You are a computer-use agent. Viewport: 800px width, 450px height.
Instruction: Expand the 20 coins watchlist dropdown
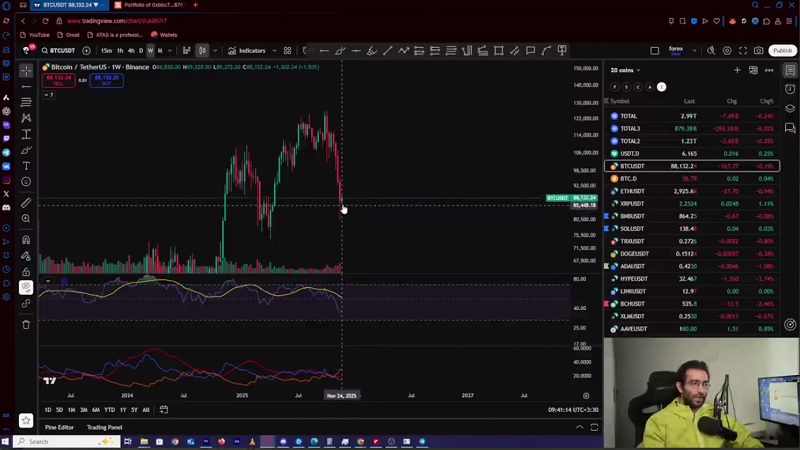click(x=625, y=70)
